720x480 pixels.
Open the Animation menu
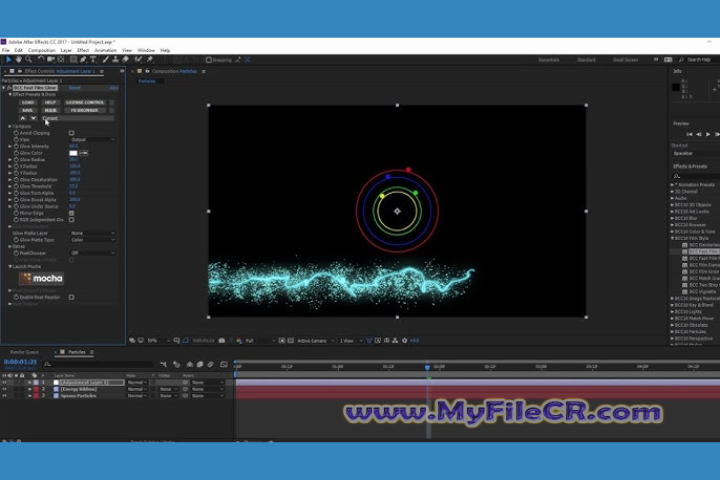[106, 50]
